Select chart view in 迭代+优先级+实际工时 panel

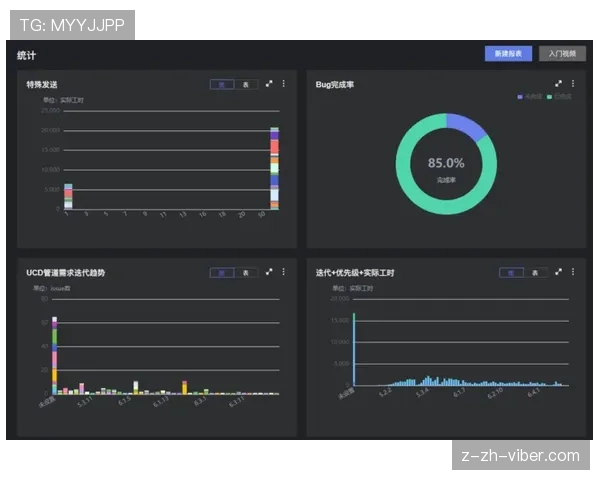click(x=511, y=272)
